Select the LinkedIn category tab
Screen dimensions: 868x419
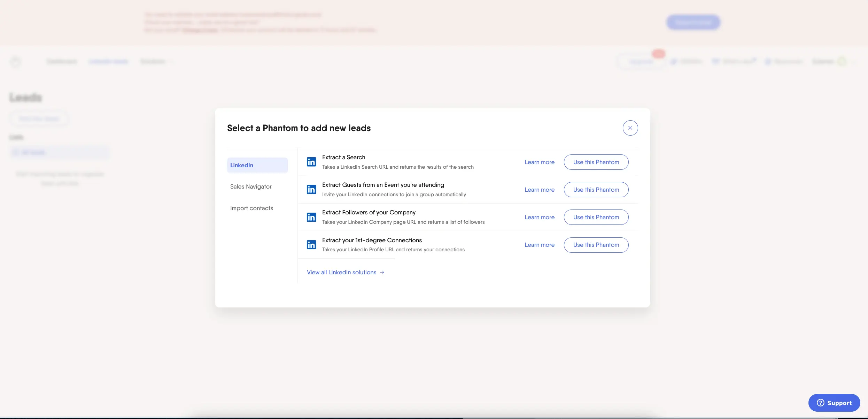click(x=257, y=165)
